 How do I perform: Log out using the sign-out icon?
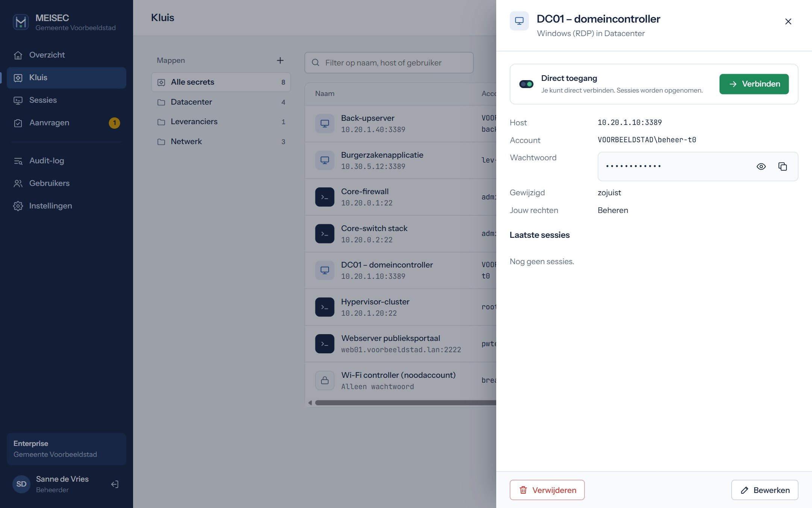coord(115,484)
